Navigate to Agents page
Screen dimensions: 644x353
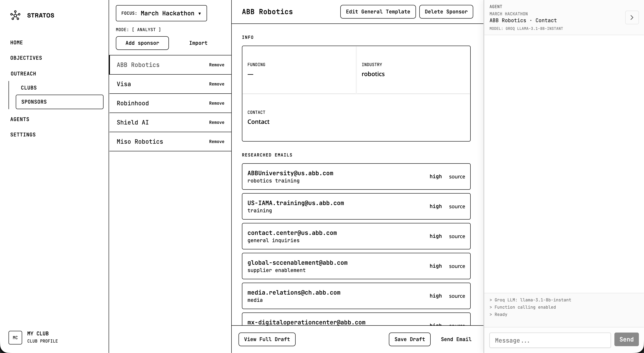(x=20, y=119)
